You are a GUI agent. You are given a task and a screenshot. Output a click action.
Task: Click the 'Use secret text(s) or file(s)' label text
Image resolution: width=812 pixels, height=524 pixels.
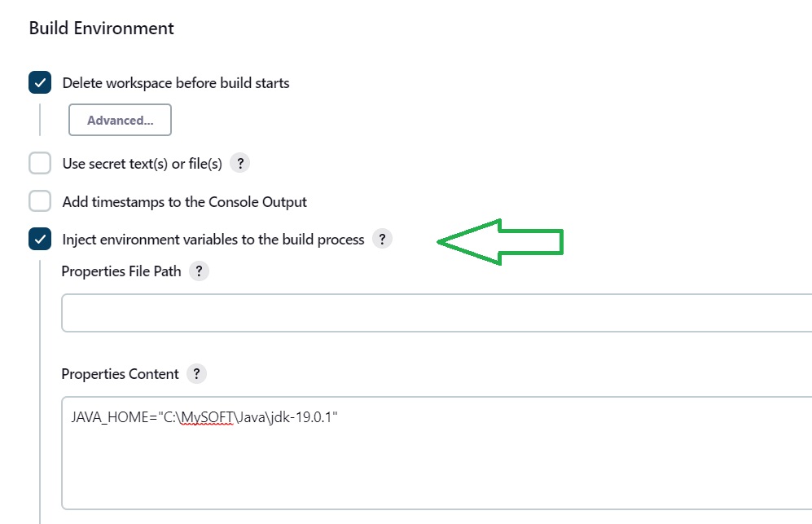(142, 164)
